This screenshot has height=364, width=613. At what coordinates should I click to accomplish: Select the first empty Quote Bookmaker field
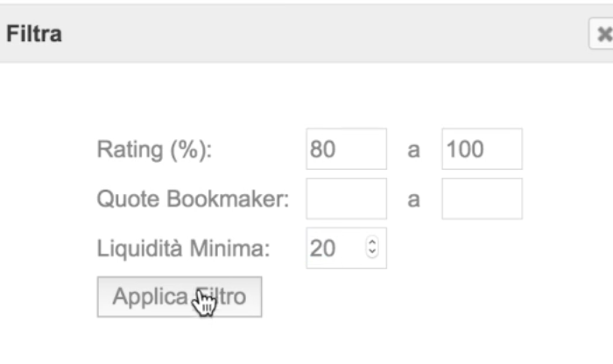[x=347, y=199]
